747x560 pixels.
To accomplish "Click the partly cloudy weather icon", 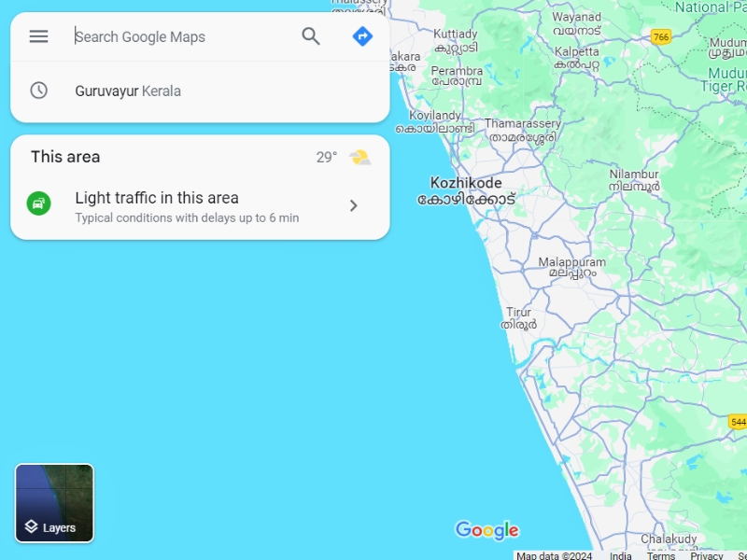I will pyautogui.click(x=360, y=157).
